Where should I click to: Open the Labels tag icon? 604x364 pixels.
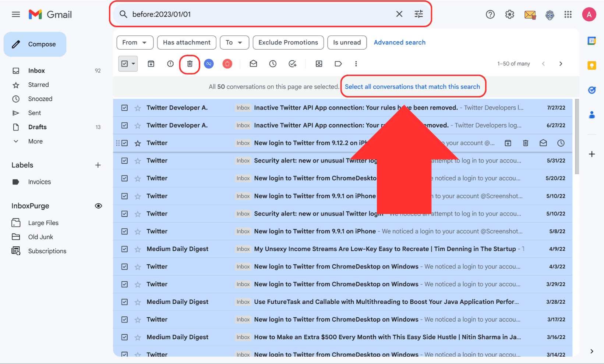tap(338, 64)
